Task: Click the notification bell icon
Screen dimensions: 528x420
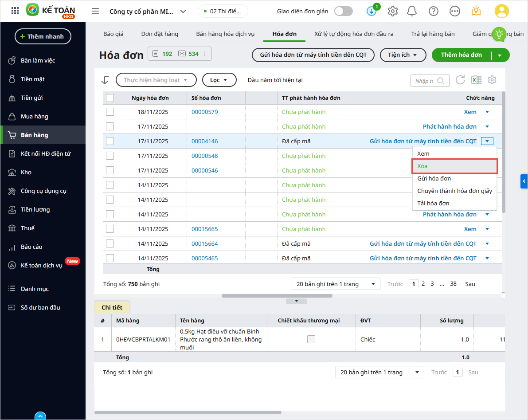Action: (x=412, y=11)
